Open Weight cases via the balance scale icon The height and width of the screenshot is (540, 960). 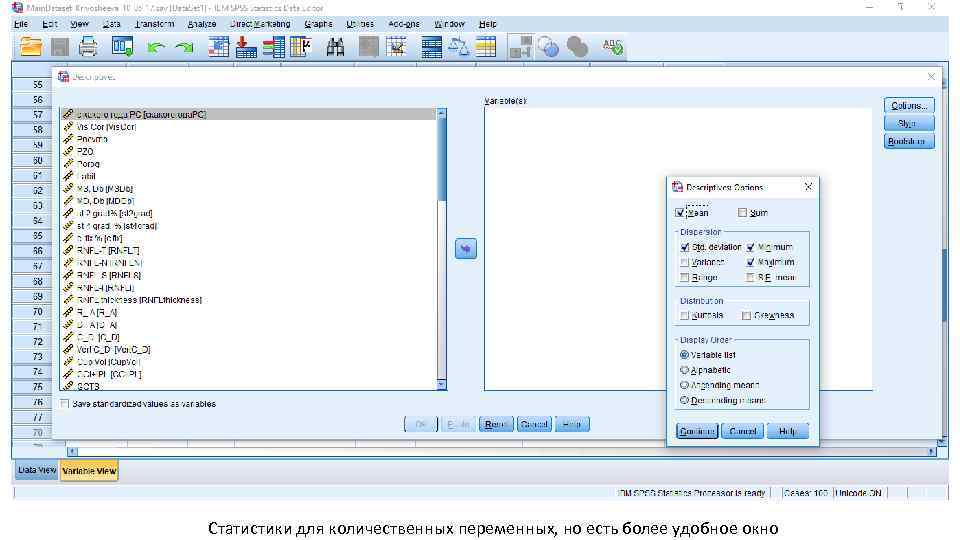coord(459,47)
